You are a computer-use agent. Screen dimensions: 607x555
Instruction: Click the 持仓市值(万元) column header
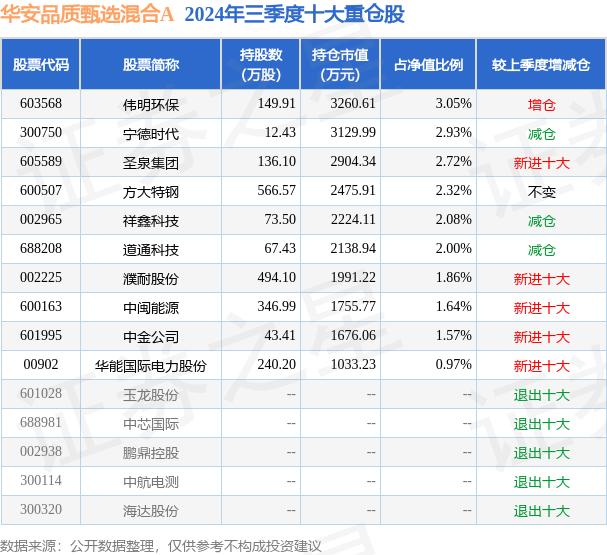point(340,65)
